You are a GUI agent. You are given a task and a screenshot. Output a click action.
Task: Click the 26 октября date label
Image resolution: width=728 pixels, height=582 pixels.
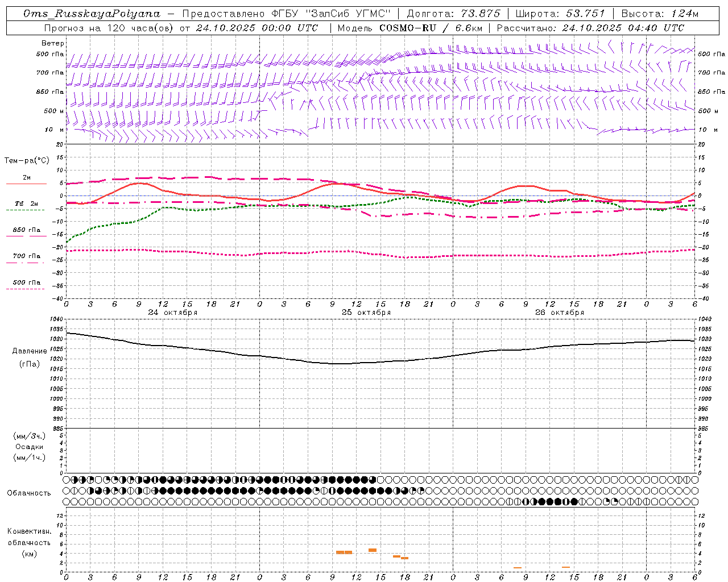pos(560,313)
